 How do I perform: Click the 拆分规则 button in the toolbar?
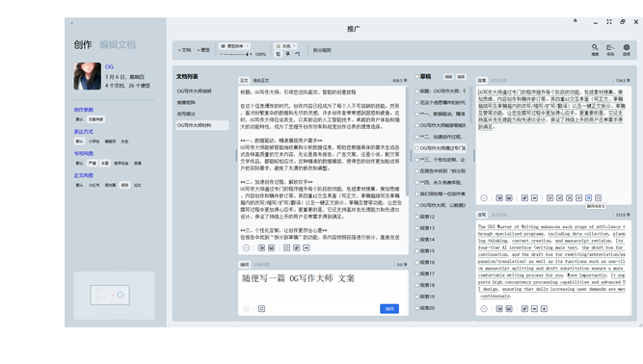point(322,50)
